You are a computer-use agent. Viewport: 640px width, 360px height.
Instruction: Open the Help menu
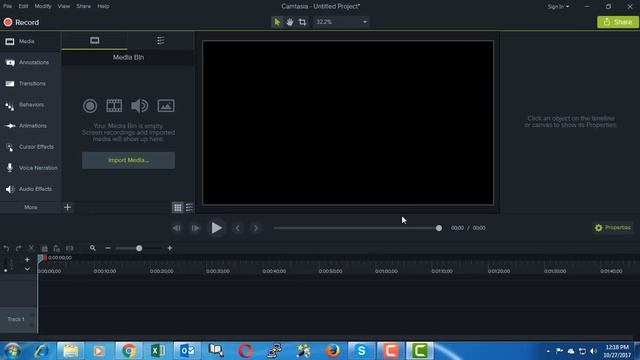coord(103,6)
